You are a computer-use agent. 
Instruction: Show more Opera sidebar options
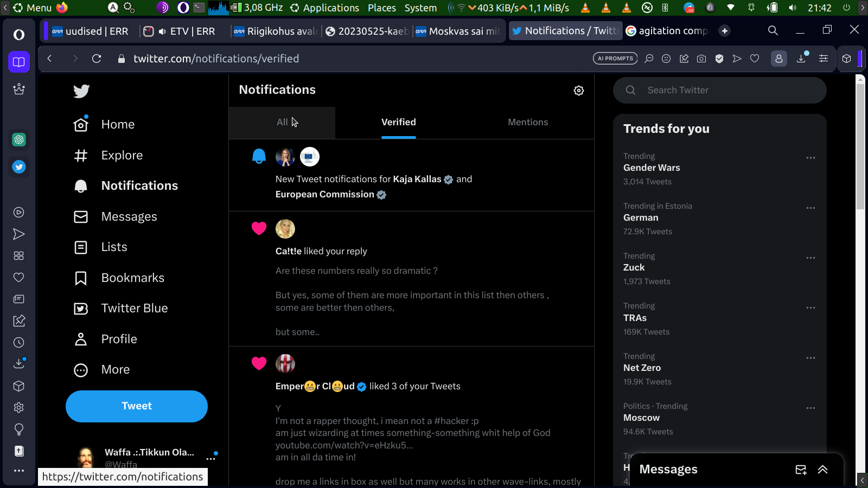click(x=19, y=471)
